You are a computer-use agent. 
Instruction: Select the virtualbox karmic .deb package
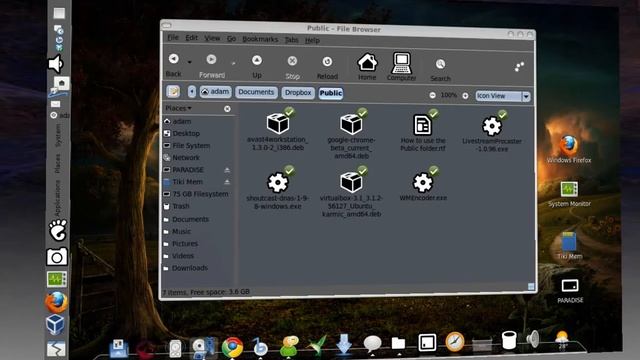point(351,192)
